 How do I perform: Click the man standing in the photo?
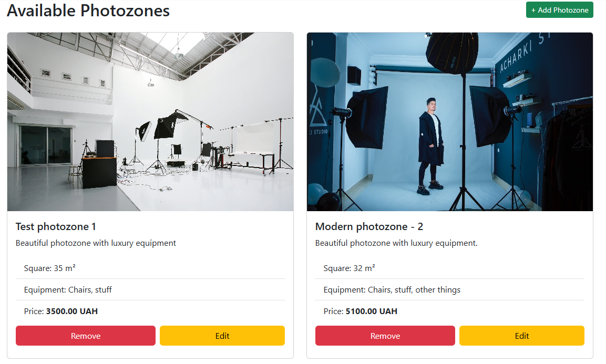coord(431,146)
